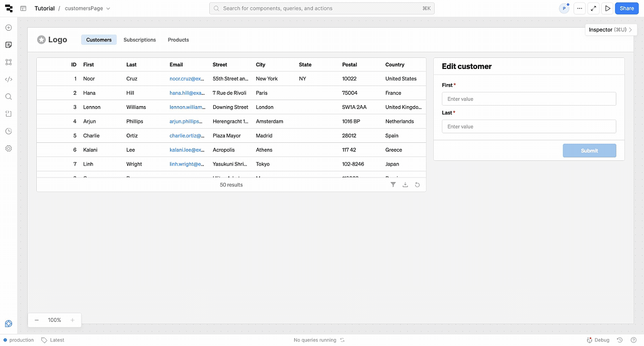Click the blue Share button

tap(626, 9)
